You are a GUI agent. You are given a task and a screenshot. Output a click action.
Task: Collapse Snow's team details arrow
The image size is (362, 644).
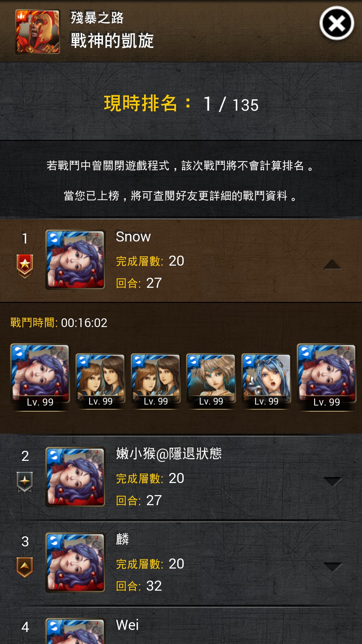click(333, 265)
